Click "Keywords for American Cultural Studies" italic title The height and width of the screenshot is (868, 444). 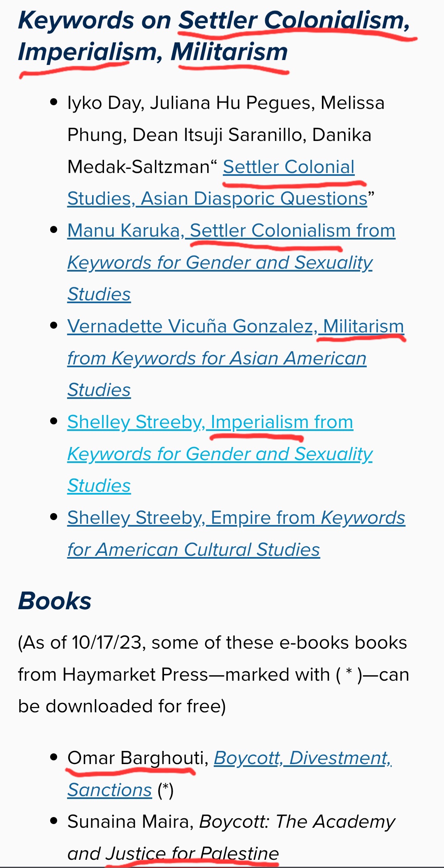(193, 550)
